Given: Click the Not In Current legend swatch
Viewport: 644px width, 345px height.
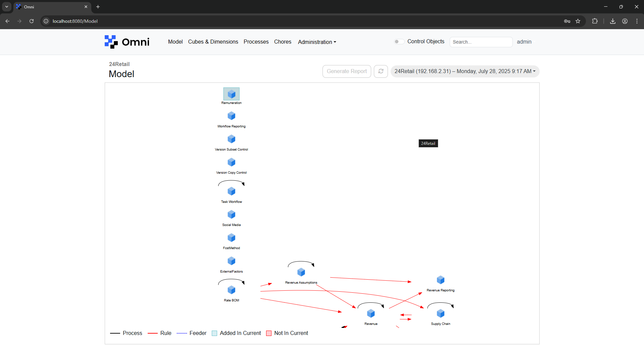Looking at the screenshot, I should 269,333.
